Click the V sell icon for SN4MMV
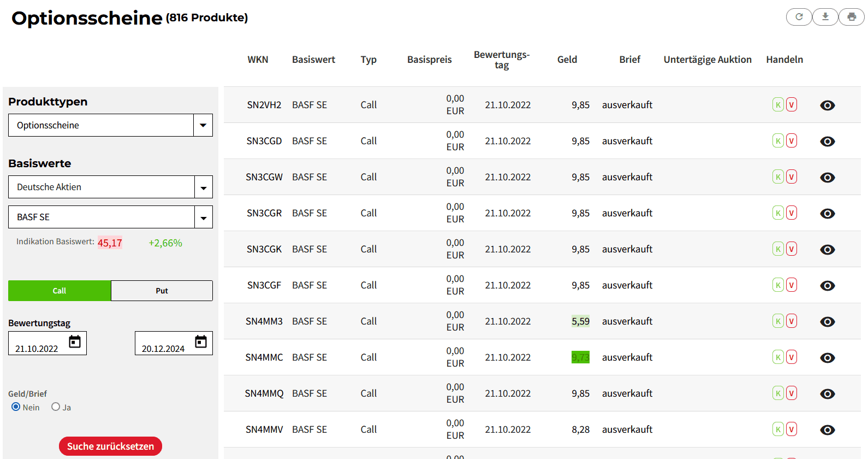Image resolution: width=868 pixels, height=459 pixels. point(792,429)
